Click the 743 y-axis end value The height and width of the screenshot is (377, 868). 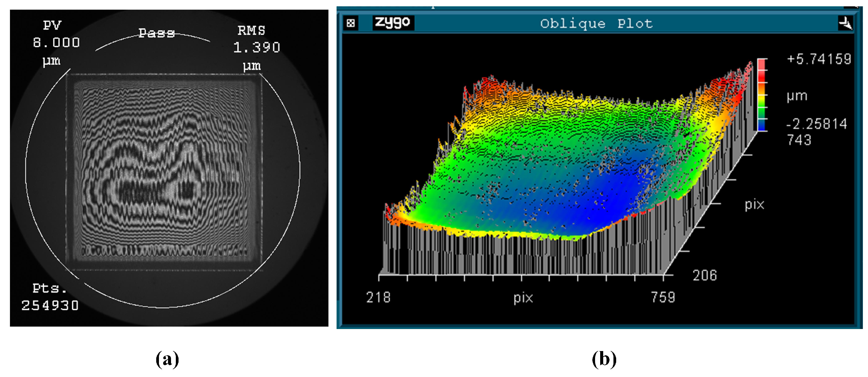799,140
